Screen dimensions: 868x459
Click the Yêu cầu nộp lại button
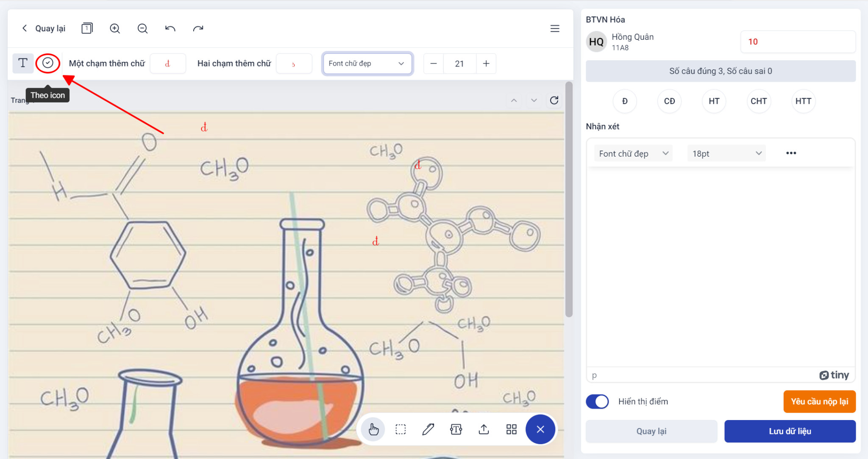coord(819,401)
